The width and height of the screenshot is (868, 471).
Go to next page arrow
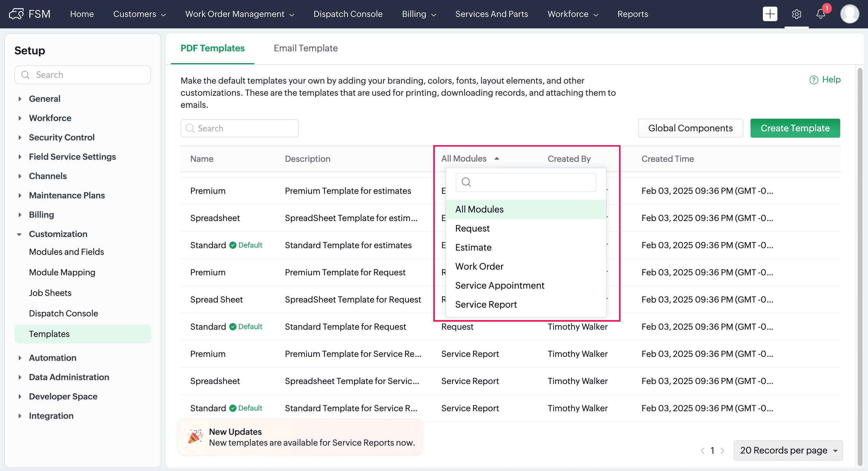coord(722,450)
